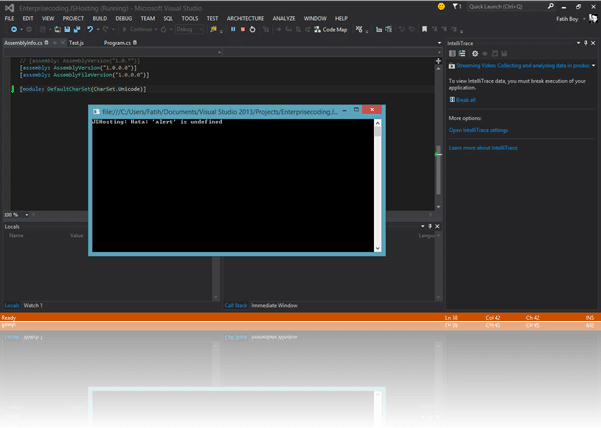Screen dimensions: 601x428
Task: Select the Call Stack tab
Action: pos(236,305)
